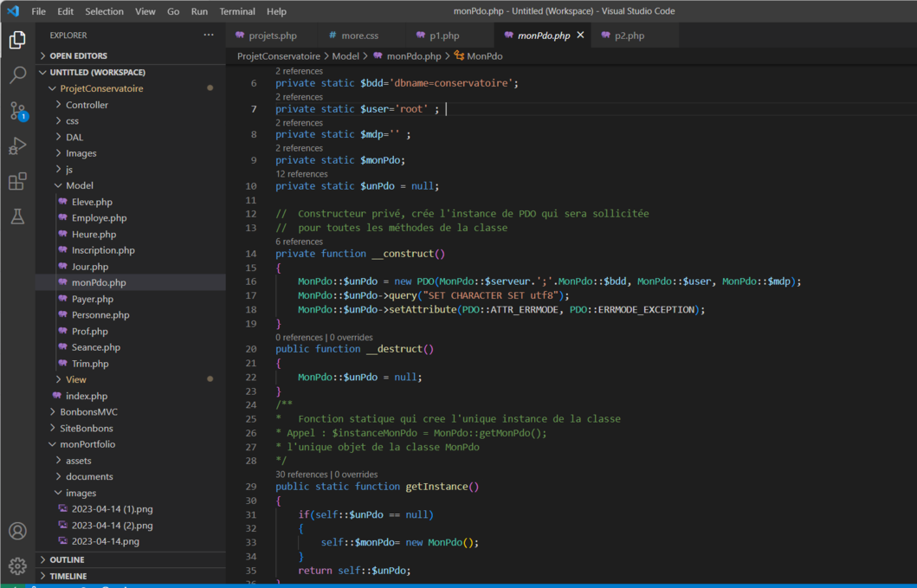
Task: Open the Search view icon
Action: pyautogui.click(x=17, y=75)
